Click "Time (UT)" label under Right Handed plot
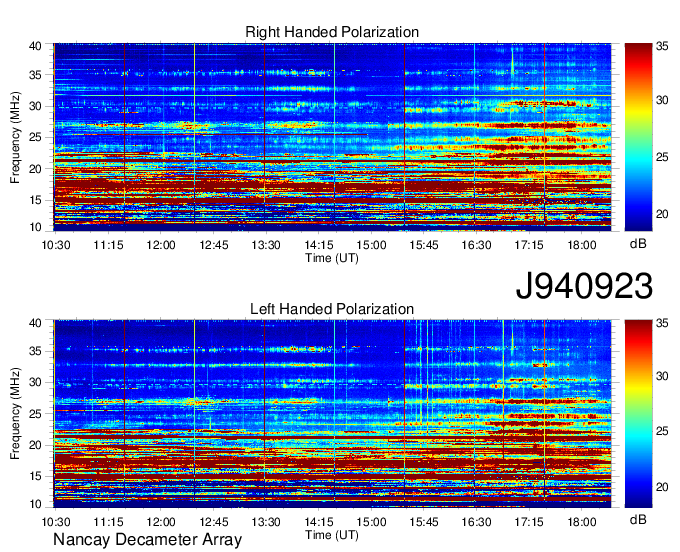This screenshot has width=680, height=552. point(332,258)
